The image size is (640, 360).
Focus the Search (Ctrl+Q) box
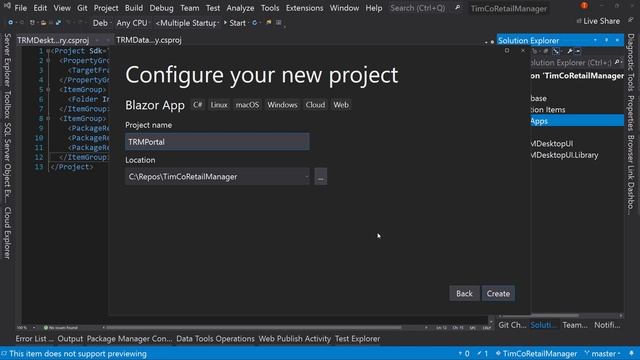425,8
